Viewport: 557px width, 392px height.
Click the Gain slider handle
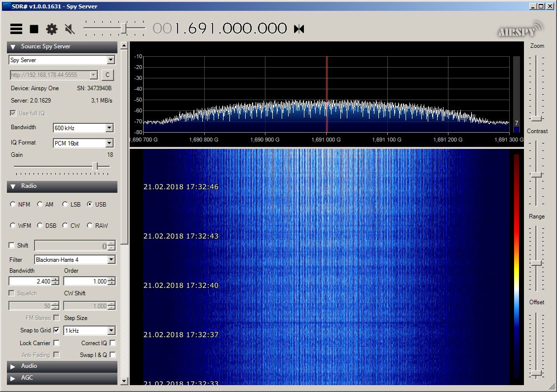click(95, 167)
